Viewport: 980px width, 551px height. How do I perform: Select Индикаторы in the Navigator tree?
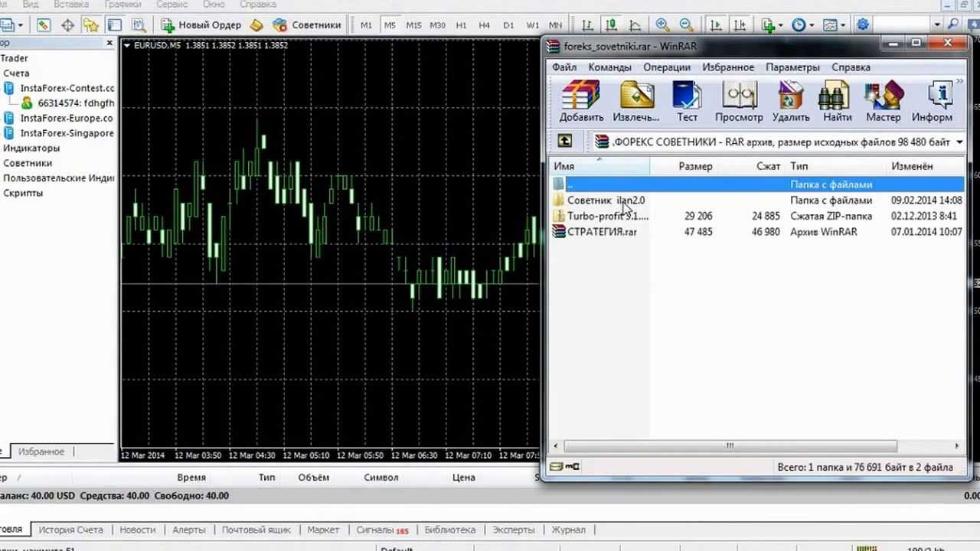[31, 148]
